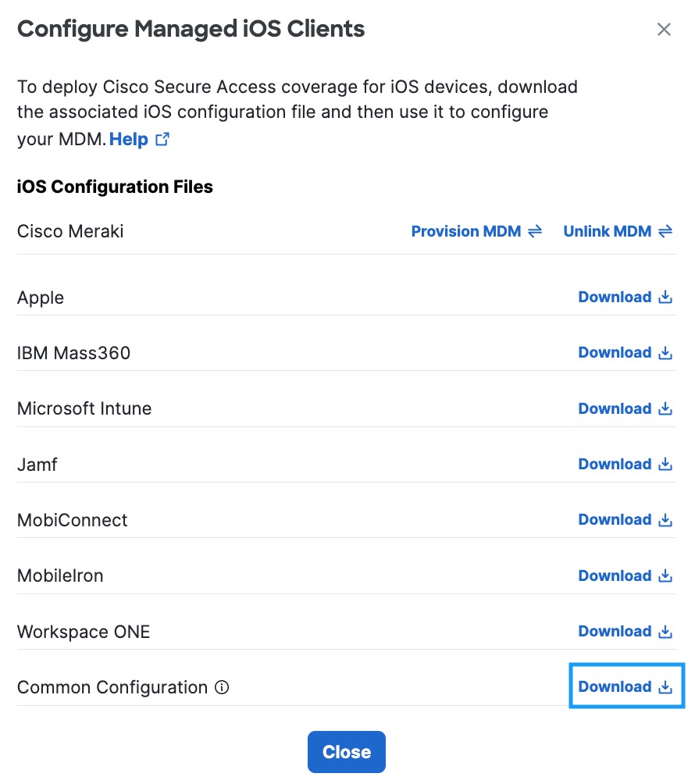695x784 pixels.
Task: Download the Jamf configuration file
Action: (x=625, y=464)
